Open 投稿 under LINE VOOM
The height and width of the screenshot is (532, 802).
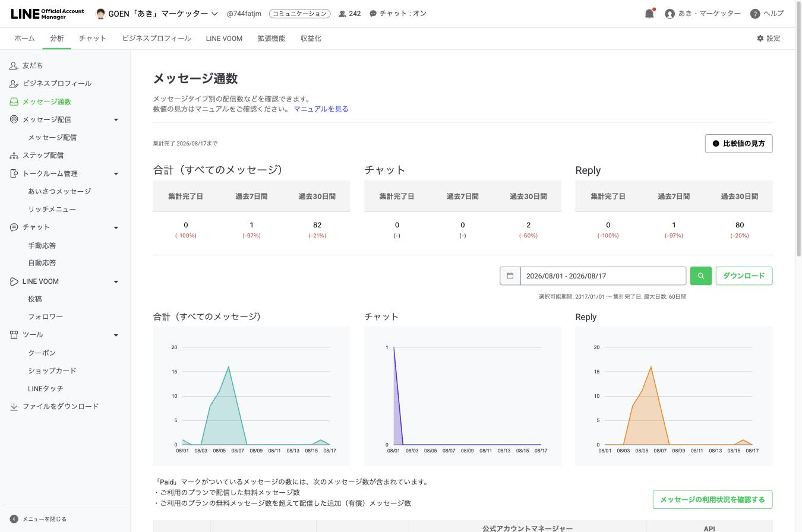[35, 299]
